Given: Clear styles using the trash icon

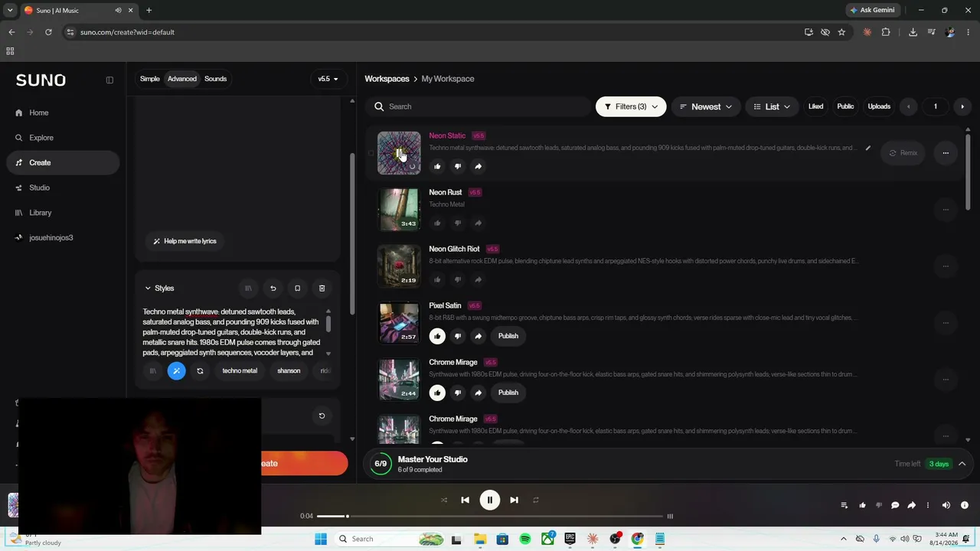Looking at the screenshot, I should (322, 289).
